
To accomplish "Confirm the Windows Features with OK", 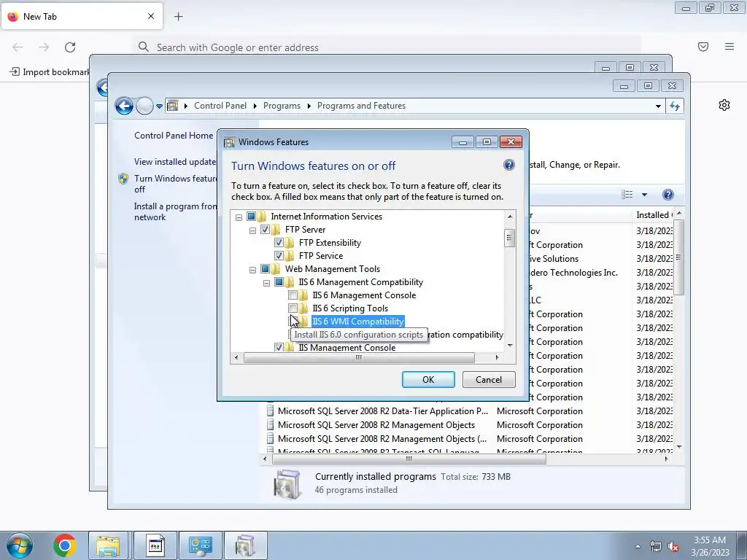I will (427, 379).
